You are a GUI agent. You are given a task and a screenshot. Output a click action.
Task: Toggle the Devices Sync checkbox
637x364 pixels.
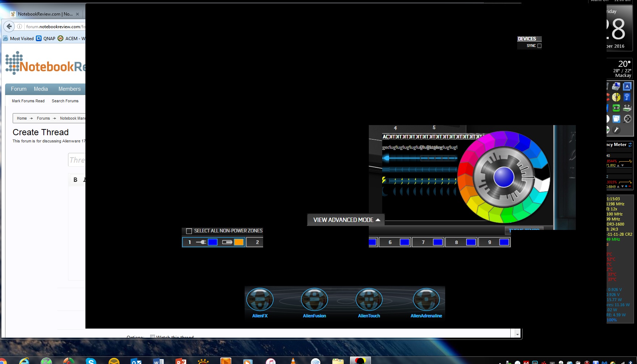click(540, 46)
